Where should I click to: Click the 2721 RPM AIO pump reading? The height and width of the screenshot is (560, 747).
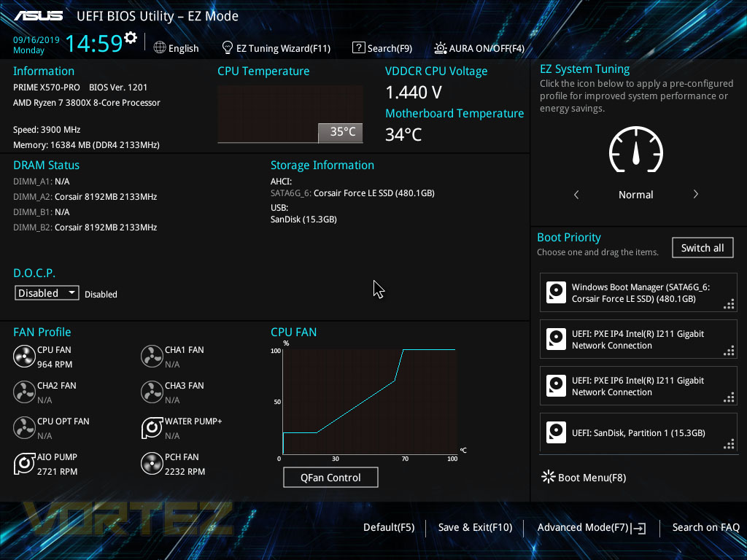[57, 472]
